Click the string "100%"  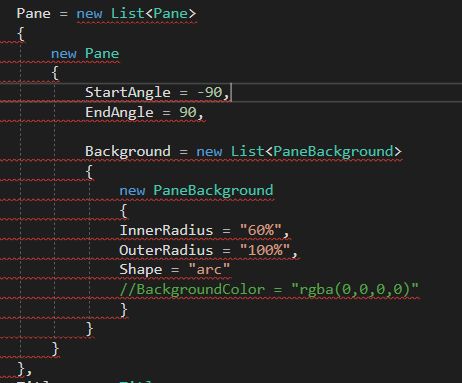tap(265, 250)
